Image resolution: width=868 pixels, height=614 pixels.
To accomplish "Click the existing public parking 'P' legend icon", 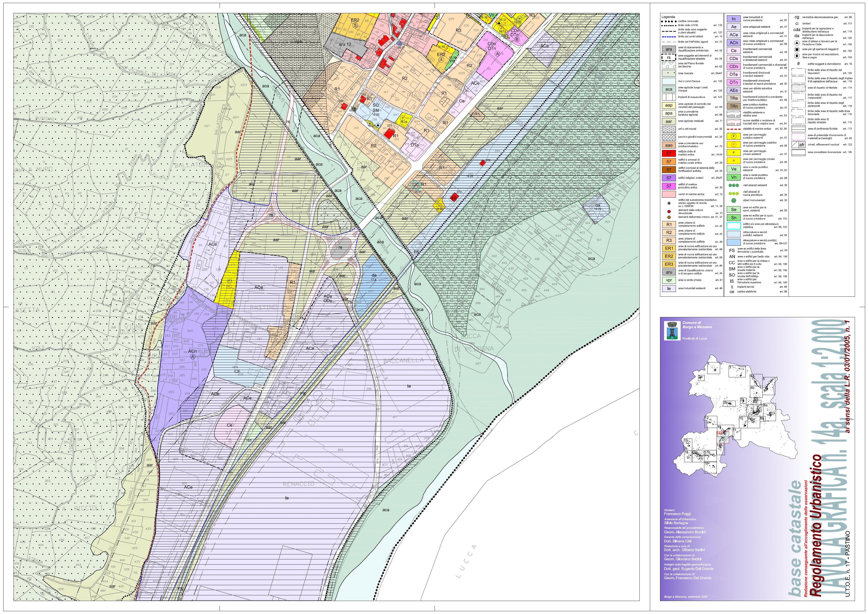I will coord(734,136).
